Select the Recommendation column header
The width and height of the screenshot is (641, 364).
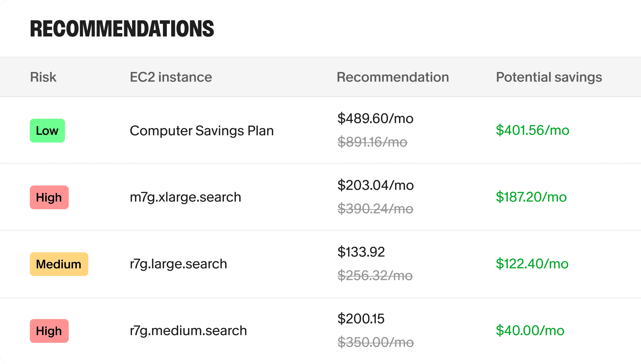(392, 77)
